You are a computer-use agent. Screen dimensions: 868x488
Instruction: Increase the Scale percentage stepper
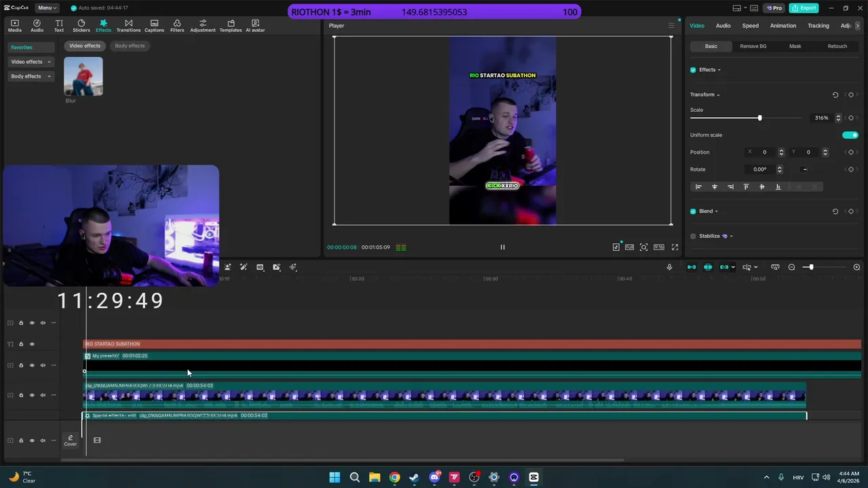838,116
